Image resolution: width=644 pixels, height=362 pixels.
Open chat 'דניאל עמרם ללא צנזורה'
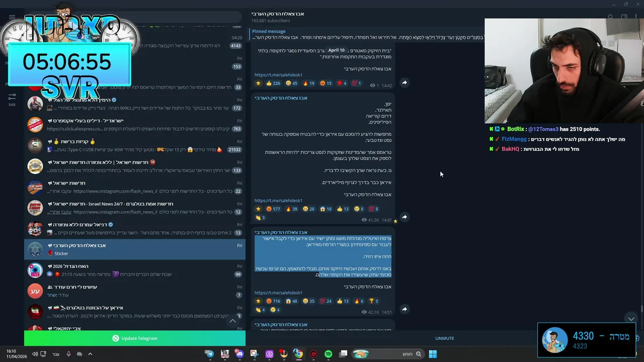(x=135, y=228)
